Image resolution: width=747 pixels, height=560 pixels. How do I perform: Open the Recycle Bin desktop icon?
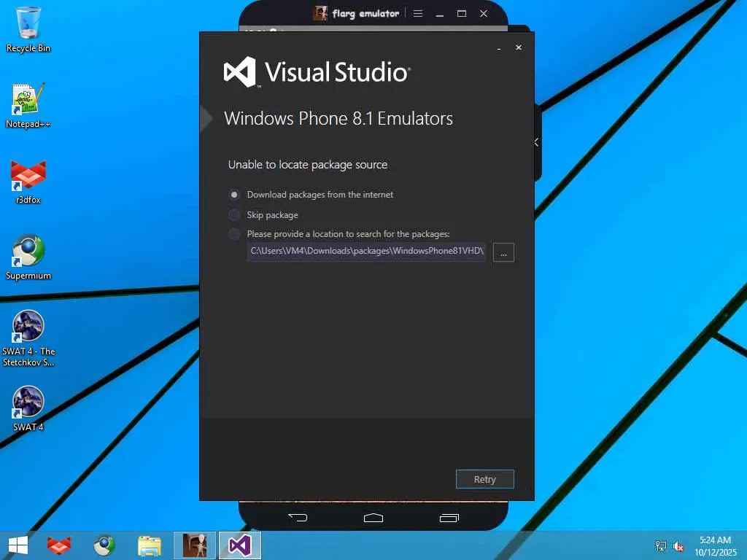coord(28,29)
